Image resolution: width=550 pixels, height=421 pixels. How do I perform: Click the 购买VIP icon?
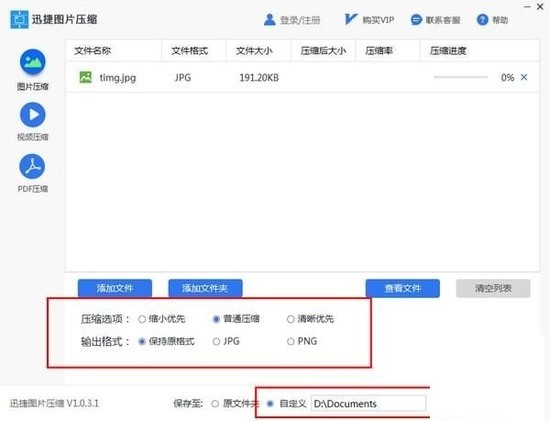click(350, 19)
